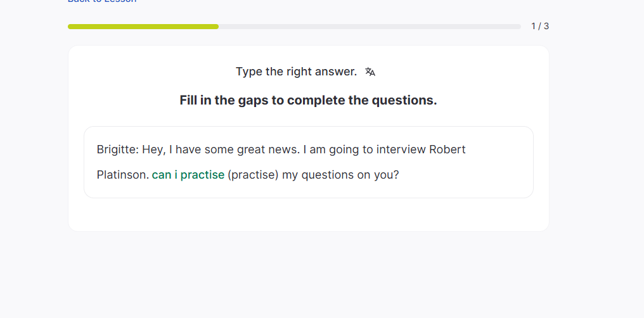The image size is (644, 318).
Task: Click the 1 / 3 step counter
Action: coord(539,27)
